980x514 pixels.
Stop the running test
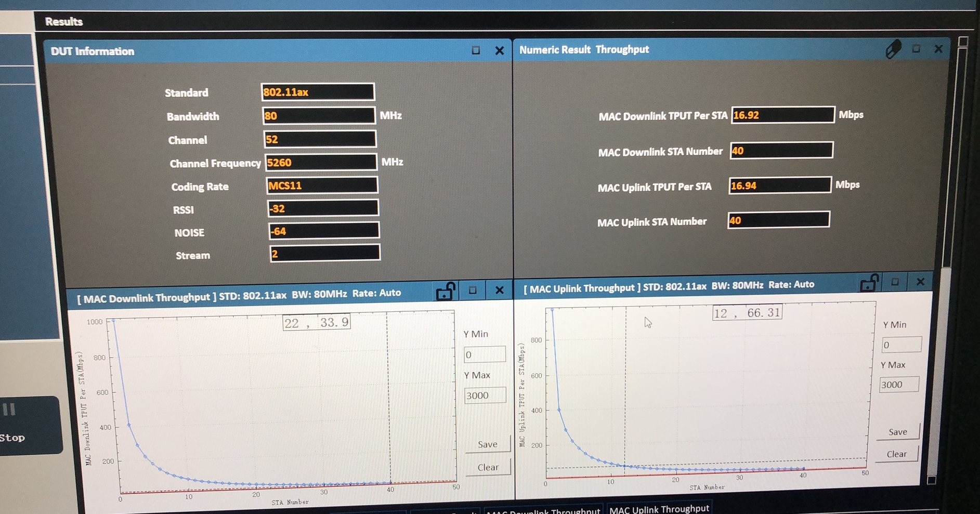(x=13, y=438)
